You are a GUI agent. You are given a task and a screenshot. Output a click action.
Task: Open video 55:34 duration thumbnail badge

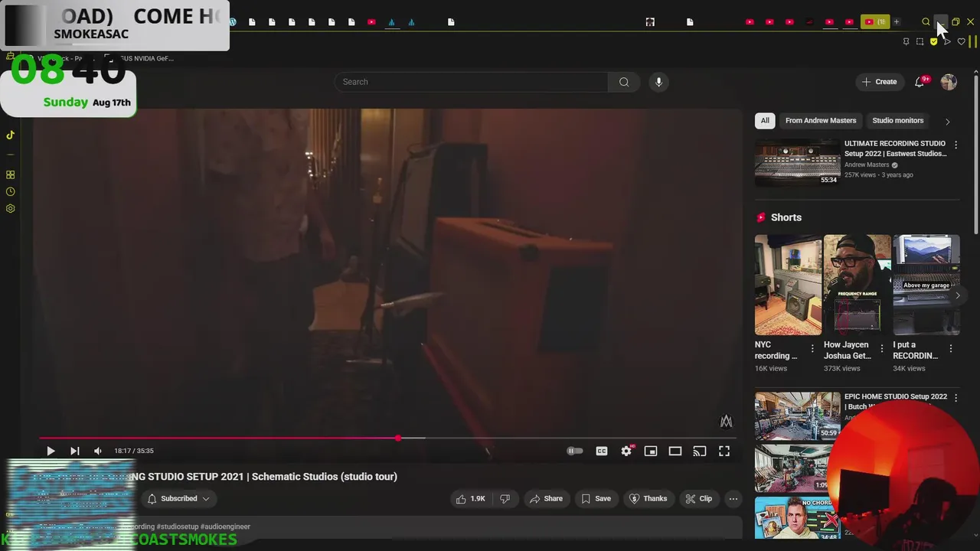coord(828,180)
